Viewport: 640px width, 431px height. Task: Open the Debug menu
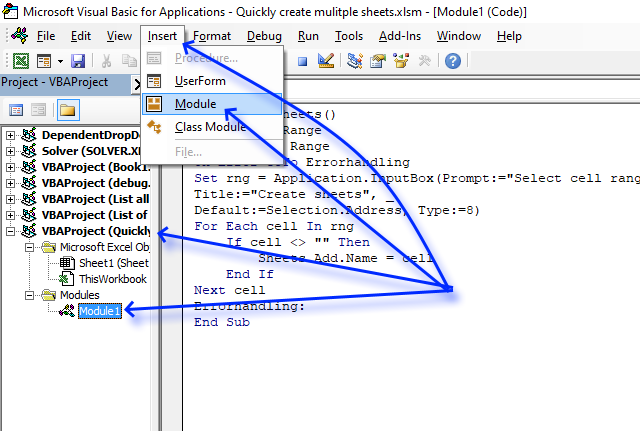264,36
